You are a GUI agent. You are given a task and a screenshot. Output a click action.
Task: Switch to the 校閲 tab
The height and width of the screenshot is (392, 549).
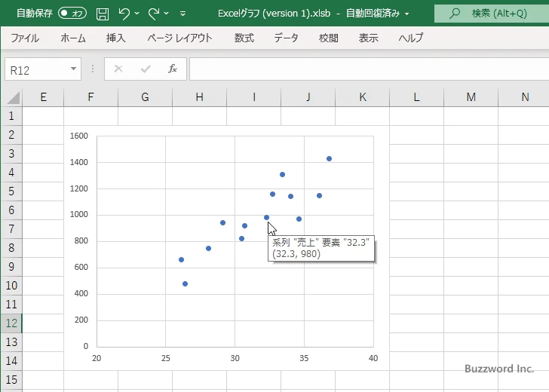[329, 38]
